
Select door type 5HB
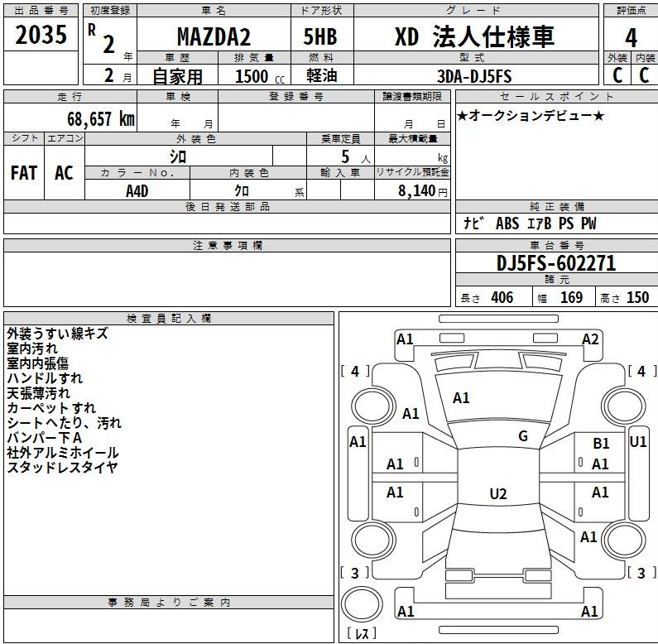(x=320, y=36)
